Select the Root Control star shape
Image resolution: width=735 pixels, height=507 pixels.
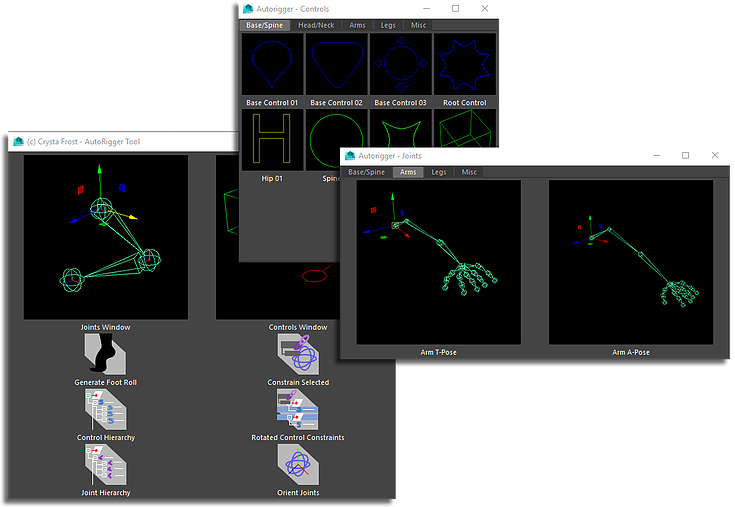coord(465,64)
